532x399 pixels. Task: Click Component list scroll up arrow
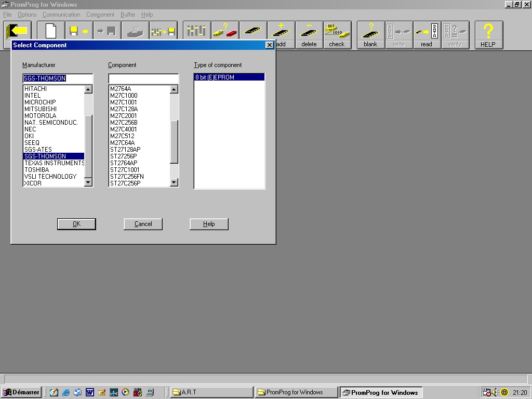pyautogui.click(x=174, y=89)
